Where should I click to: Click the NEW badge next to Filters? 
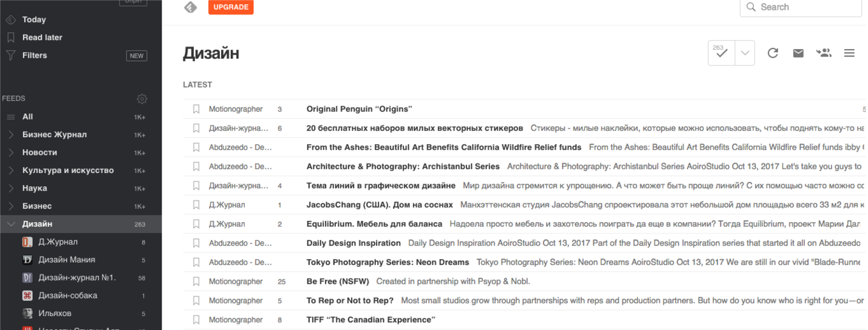pos(137,56)
